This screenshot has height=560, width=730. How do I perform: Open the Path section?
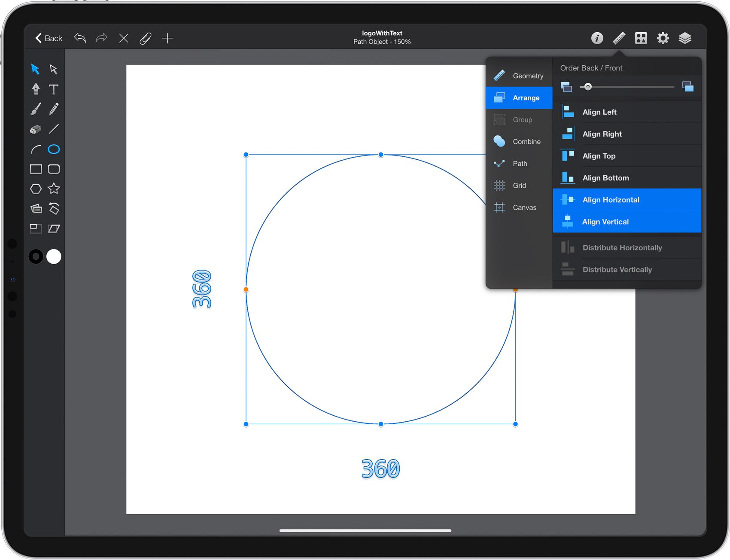coord(519,163)
